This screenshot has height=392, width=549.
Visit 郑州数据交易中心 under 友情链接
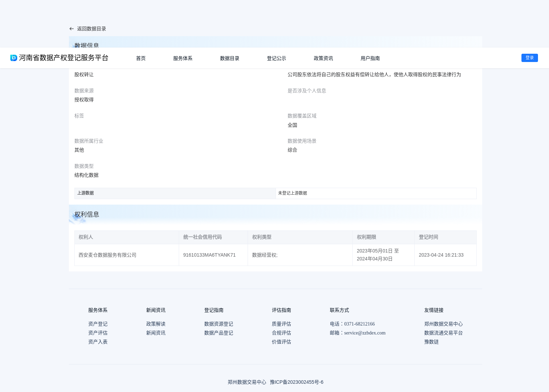click(x=444, y=324)
